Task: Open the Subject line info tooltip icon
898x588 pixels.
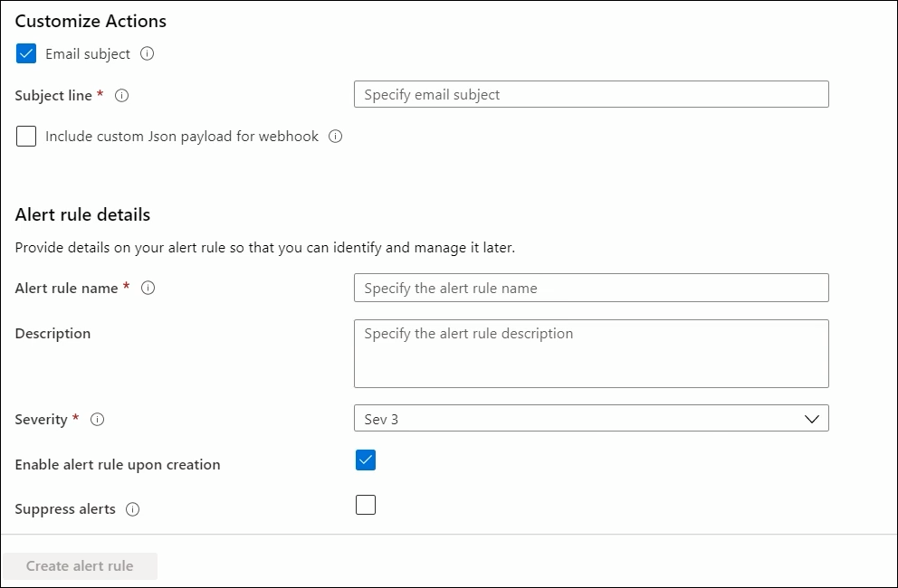Action: click(x=121, y=96)
